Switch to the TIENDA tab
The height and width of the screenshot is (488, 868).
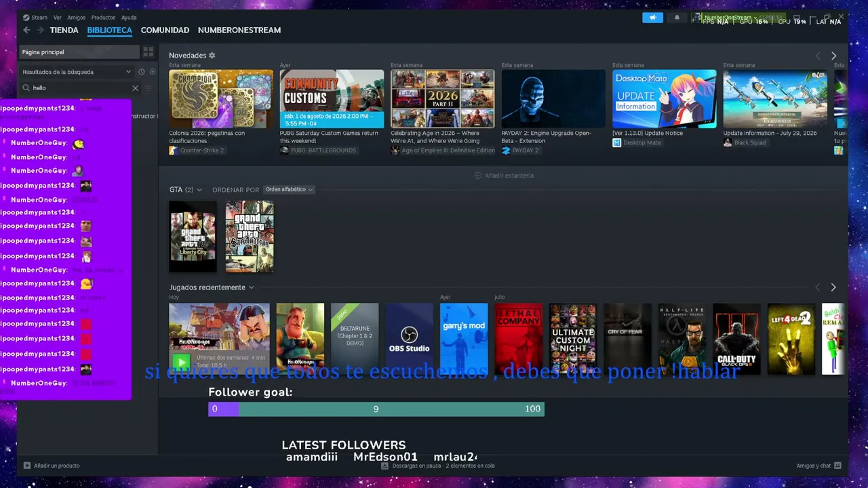[x=64, y=30]
